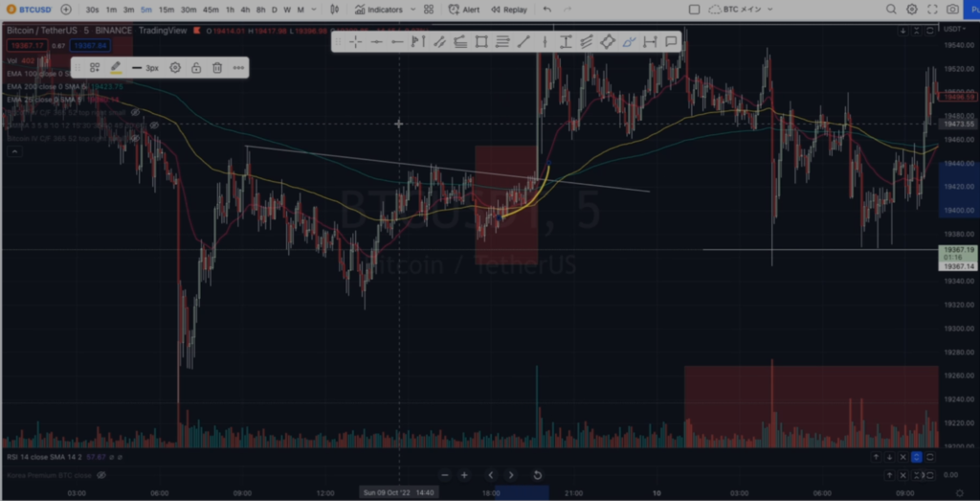
Task: Select the 8h timeframe
Action: pos(260,10)
